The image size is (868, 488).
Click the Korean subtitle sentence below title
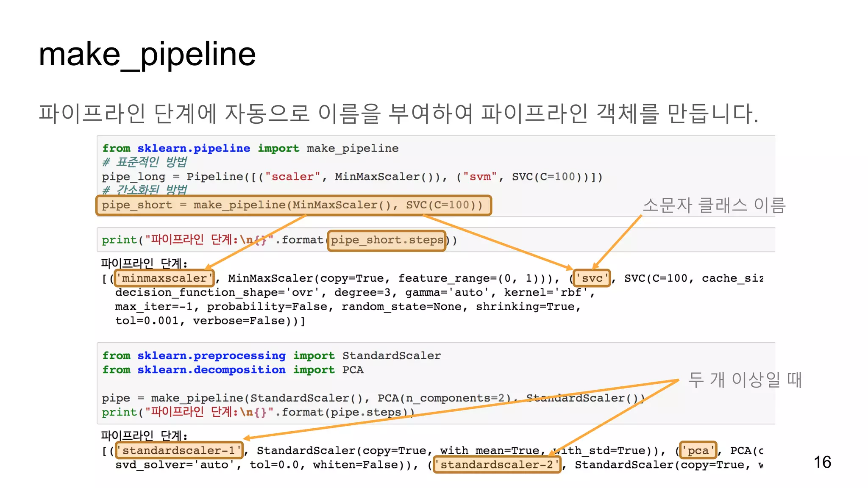point(398,114)
